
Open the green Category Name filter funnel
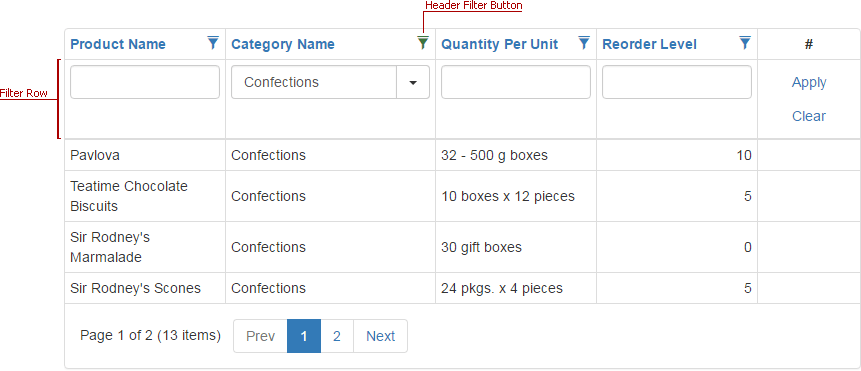(423, 43)
